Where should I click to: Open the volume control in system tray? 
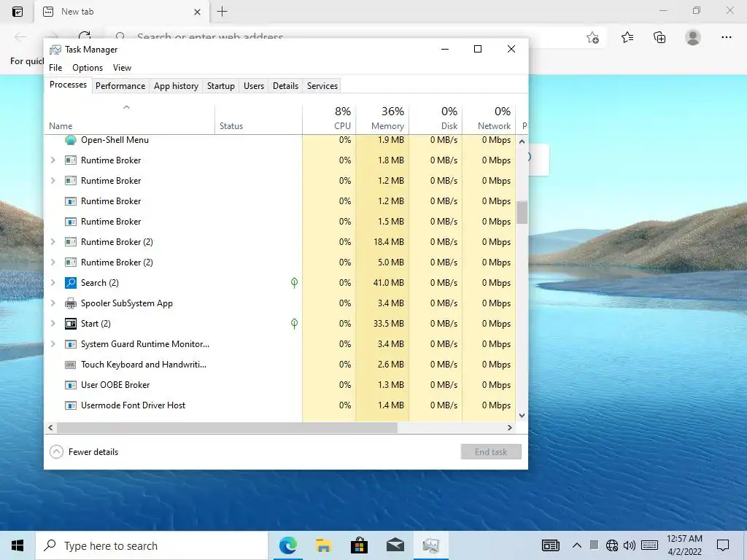(630, 545)
